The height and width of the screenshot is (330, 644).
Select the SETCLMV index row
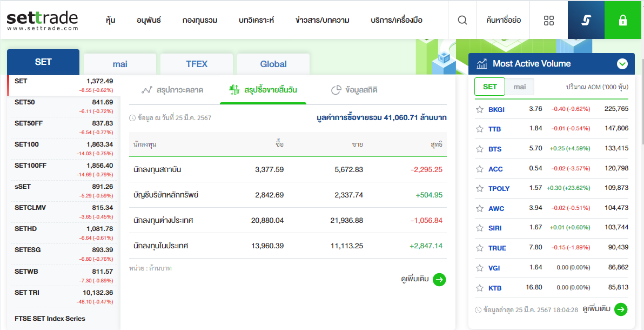click(64, 212)
